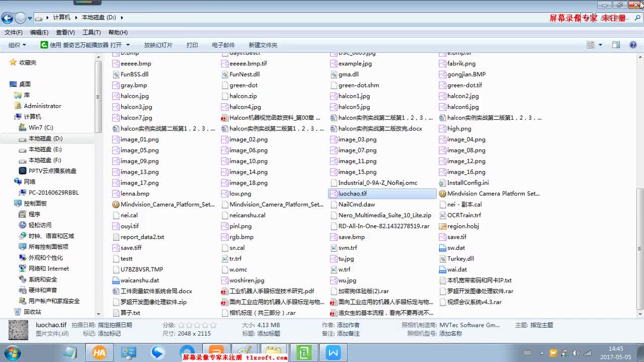
Task: Open the 组织 dropdown menu
Action: click(x=17, y=45)
